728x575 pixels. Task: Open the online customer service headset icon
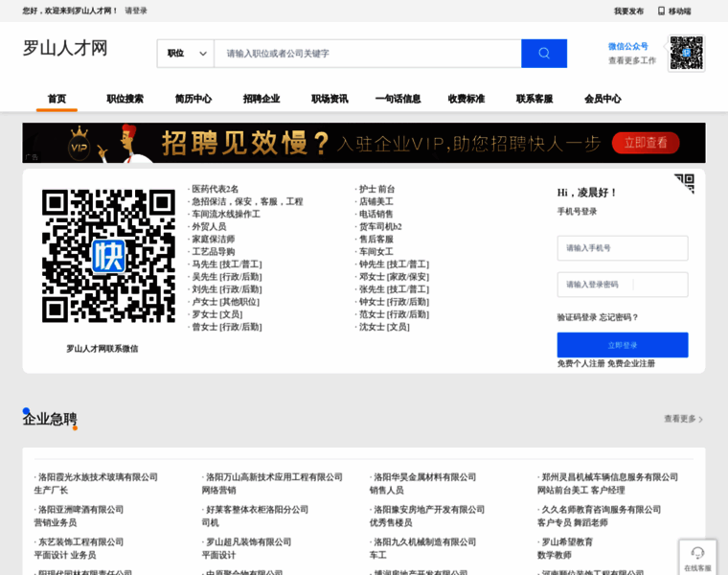697,553
